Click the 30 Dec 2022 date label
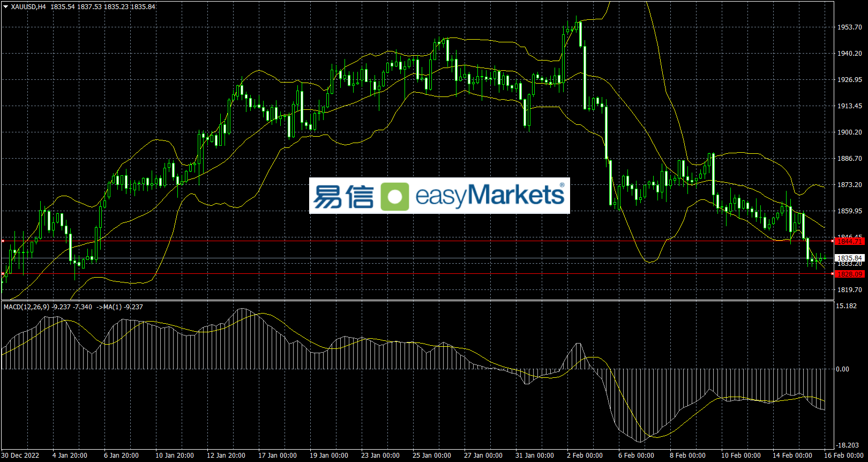The width and height of the screenshot is (868, 462). point(21,456)
